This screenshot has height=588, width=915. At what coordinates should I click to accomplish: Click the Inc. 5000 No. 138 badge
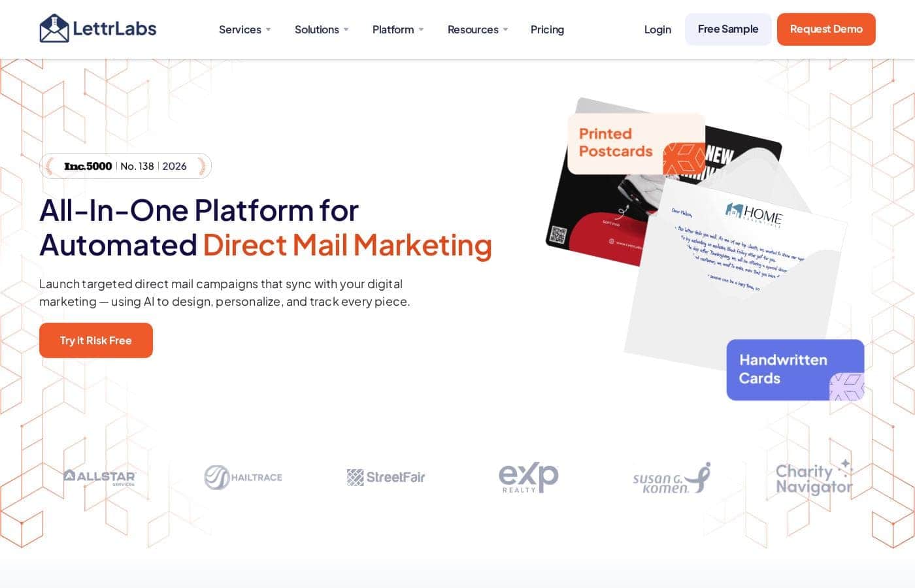click(x=125, y=166)
